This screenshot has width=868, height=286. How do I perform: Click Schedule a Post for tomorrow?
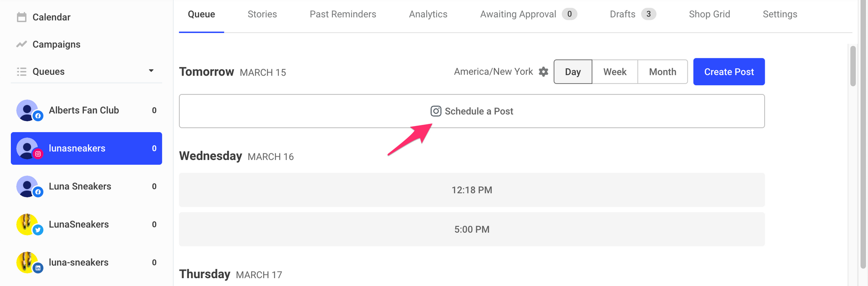(x=472, y=111)
